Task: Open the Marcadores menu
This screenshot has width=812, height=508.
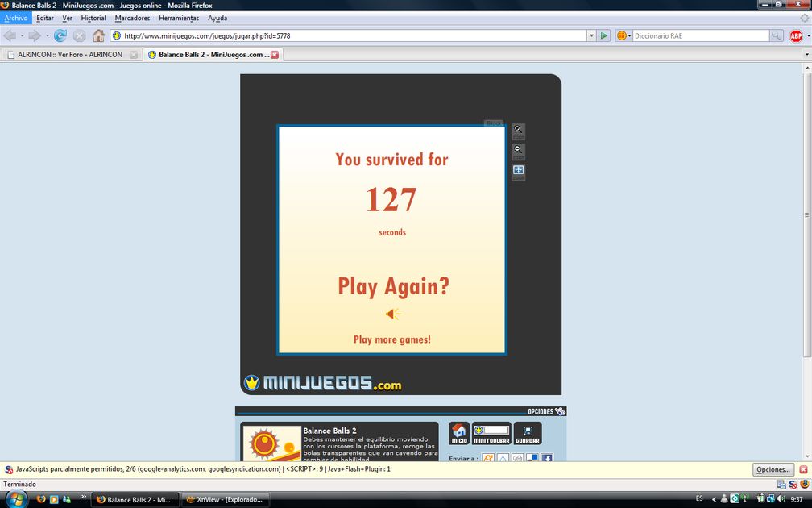Action: tap(133, 18)
